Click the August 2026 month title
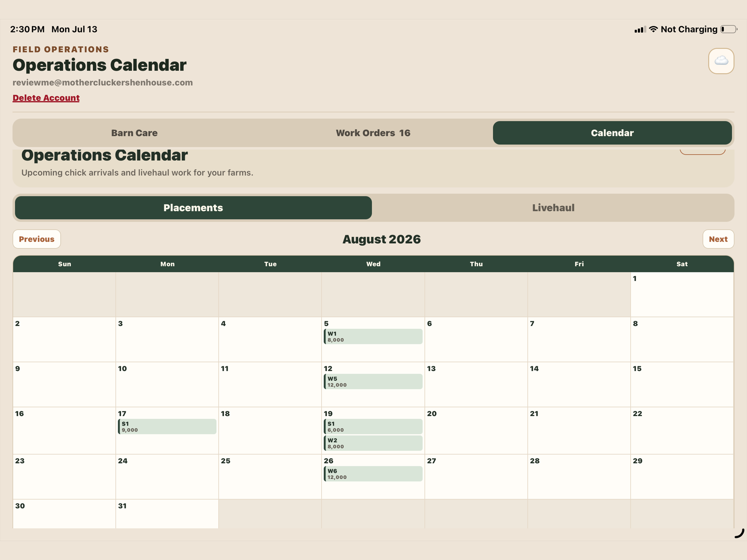Screen dimensions: 747x560 pos(382,240)
